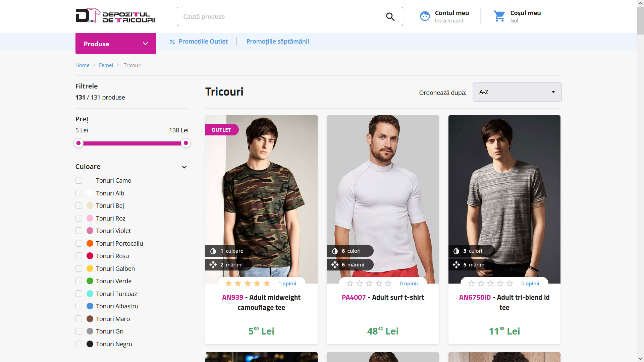Click the sizes icon on PA4007 card
644x362 pixels.
tap(335, 265)
